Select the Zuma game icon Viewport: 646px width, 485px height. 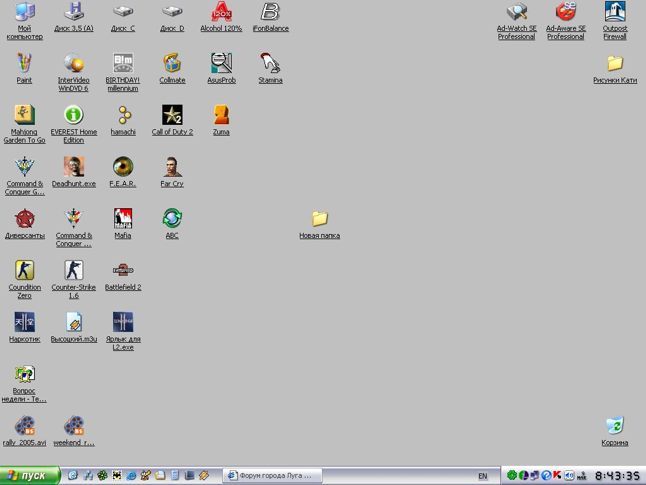[221, 115]
